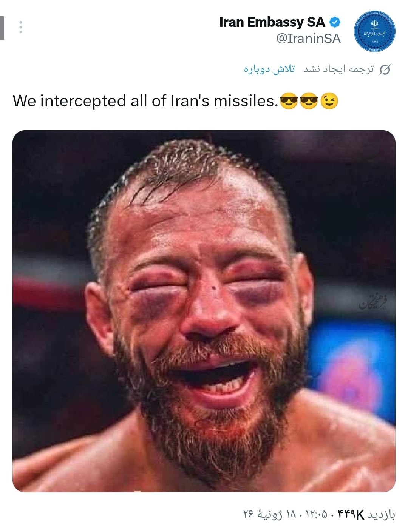The width and height of the screenshot is (408, 532).
Task: Click the بازدید views label
Action: pos(381,514)
